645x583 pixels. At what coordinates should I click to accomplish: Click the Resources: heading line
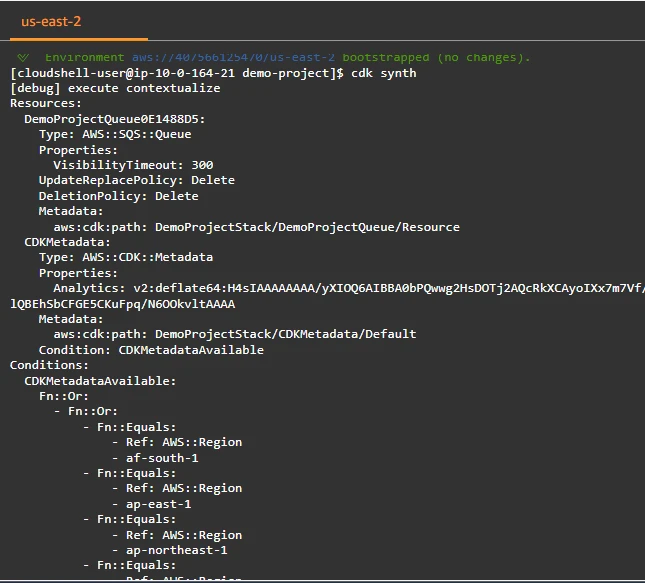click(x=46, y=103)
